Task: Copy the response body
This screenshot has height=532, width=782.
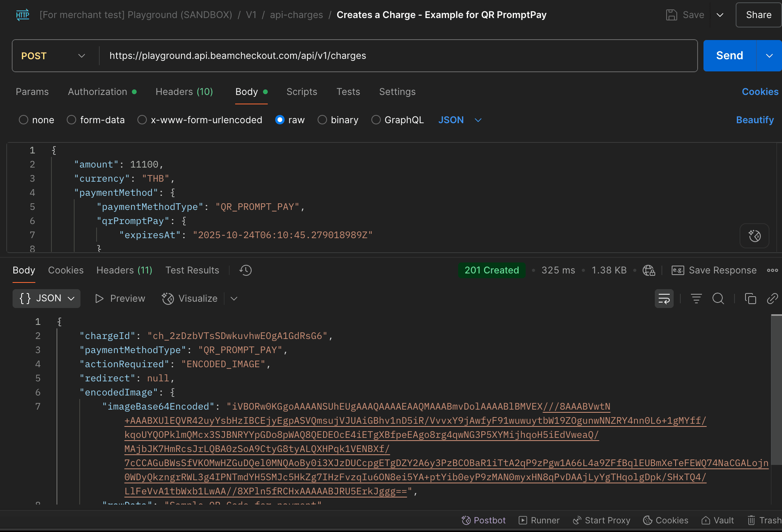Action: click(750, 299)
